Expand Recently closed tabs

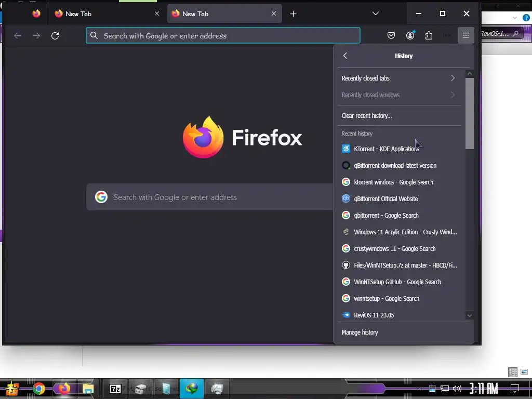pos(400,78)
